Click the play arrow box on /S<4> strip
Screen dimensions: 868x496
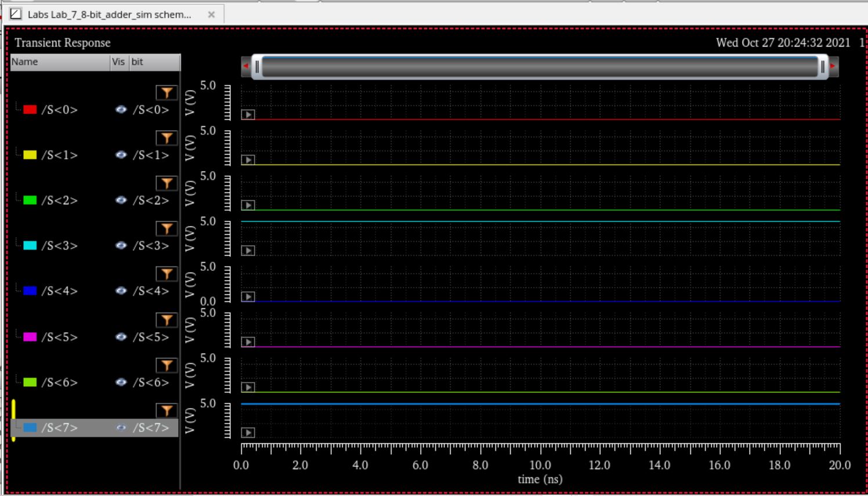coord(248,297)
